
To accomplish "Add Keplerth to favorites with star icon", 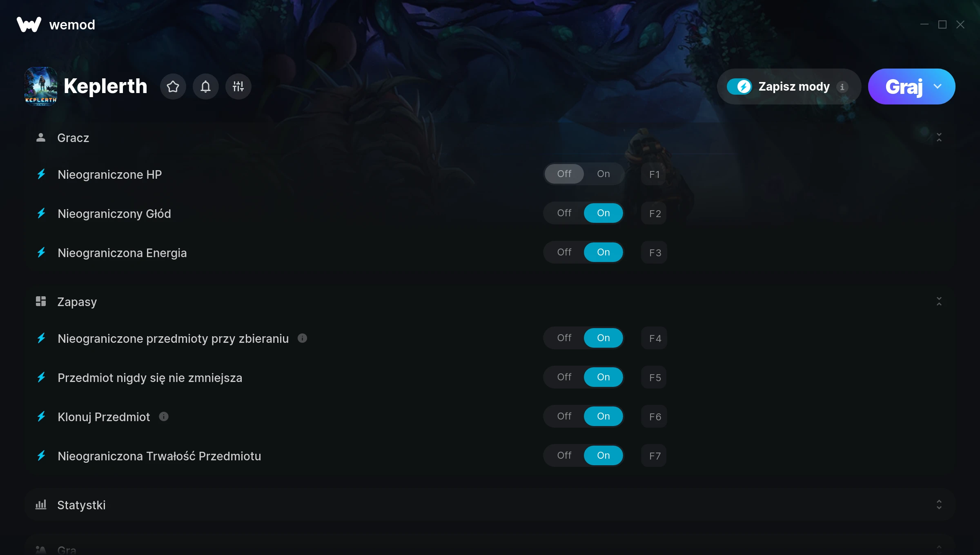I will [173, 87].
